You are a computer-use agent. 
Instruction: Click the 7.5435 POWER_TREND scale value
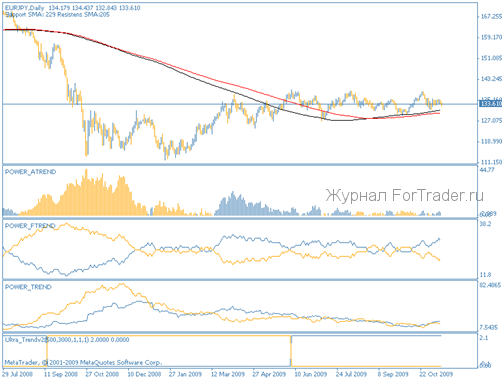[489, 327]
